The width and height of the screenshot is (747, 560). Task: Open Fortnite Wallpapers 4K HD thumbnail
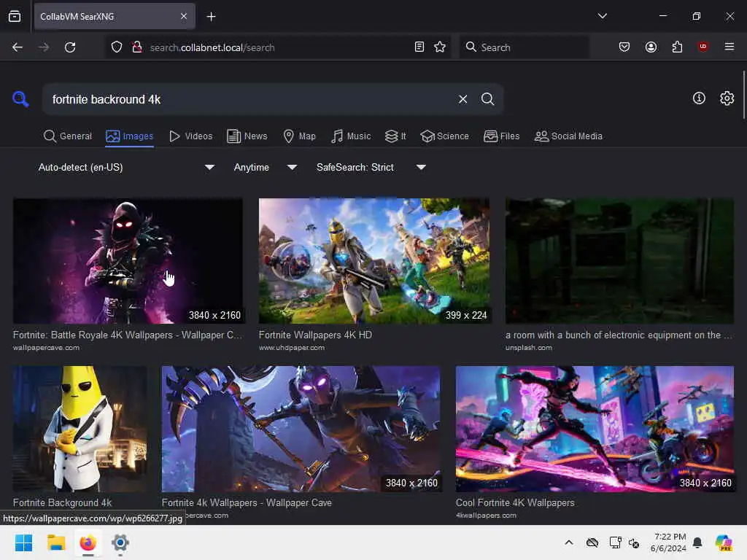pyautogui.click(x=374, y=261)
